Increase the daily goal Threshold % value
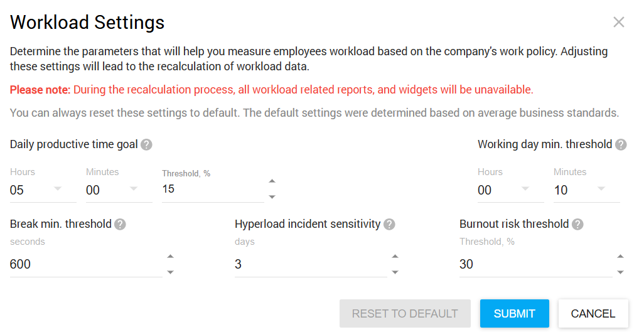The width and height of the screenshot is (644, 332). coord(272,181)
